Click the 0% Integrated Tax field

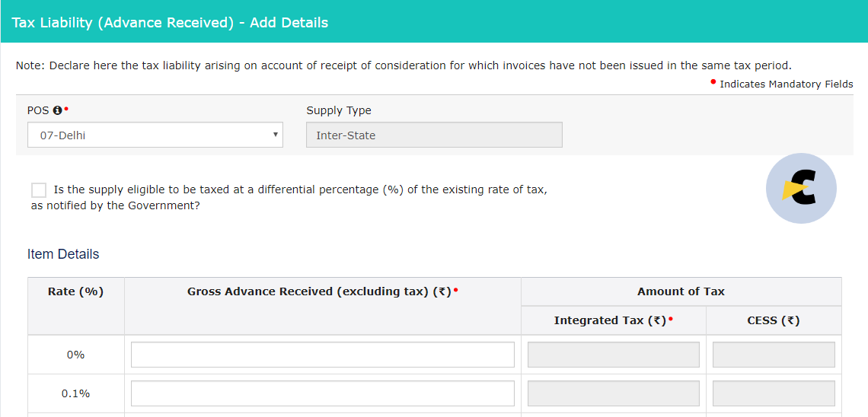[x=614, y=355]
